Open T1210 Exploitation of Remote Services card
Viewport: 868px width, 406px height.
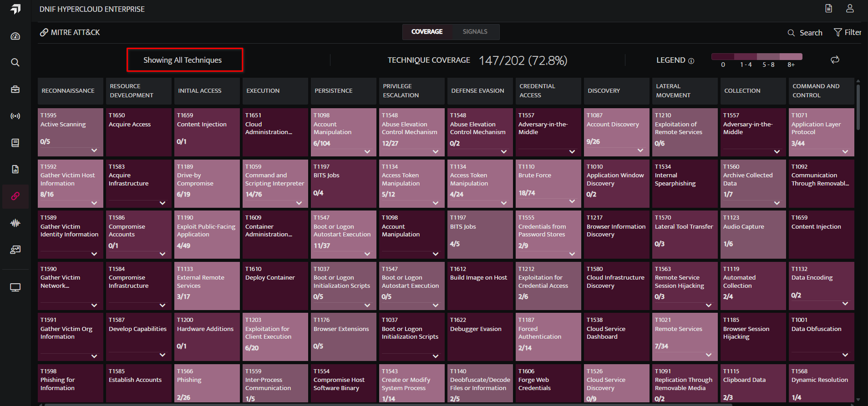click(685, 132)
